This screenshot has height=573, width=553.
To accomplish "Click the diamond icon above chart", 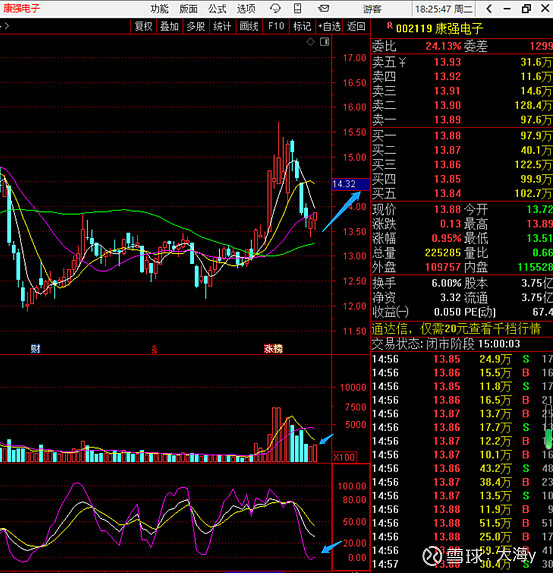I will pyautogui.click(x=310, y=42).
